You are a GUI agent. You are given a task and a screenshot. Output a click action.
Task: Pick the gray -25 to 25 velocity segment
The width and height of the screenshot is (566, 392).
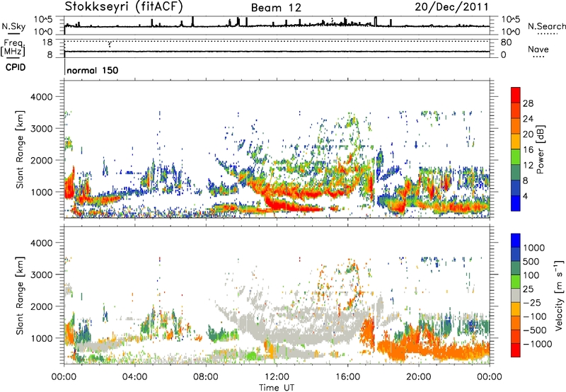pyautogui.click(x=516, y=295)
